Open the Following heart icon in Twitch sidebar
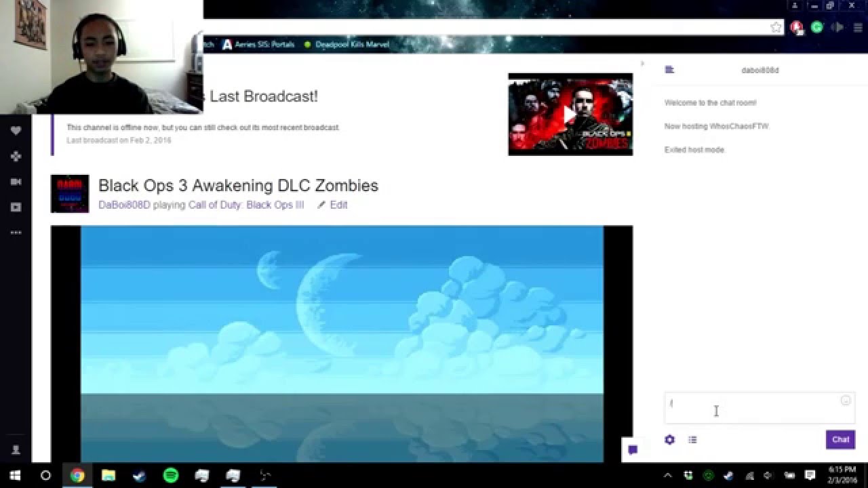Viewport: 868px width, 488px height. (x=16, y=131)
